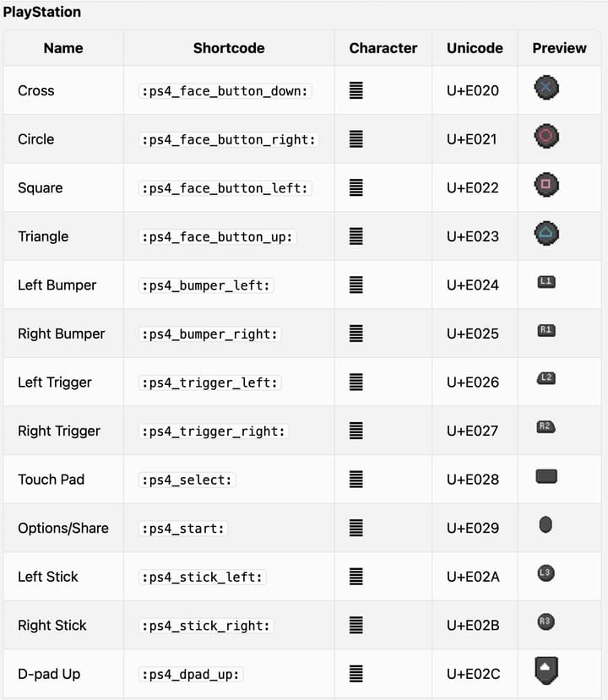Click the L2 Left Trigger preview icon
608x700 pixels.
tap(546, 378)
